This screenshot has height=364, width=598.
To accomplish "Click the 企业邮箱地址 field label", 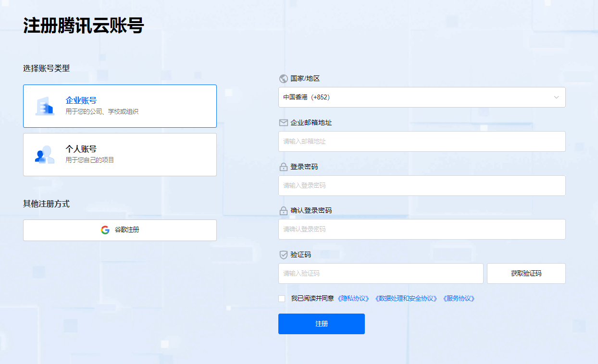I will (311, 122).
